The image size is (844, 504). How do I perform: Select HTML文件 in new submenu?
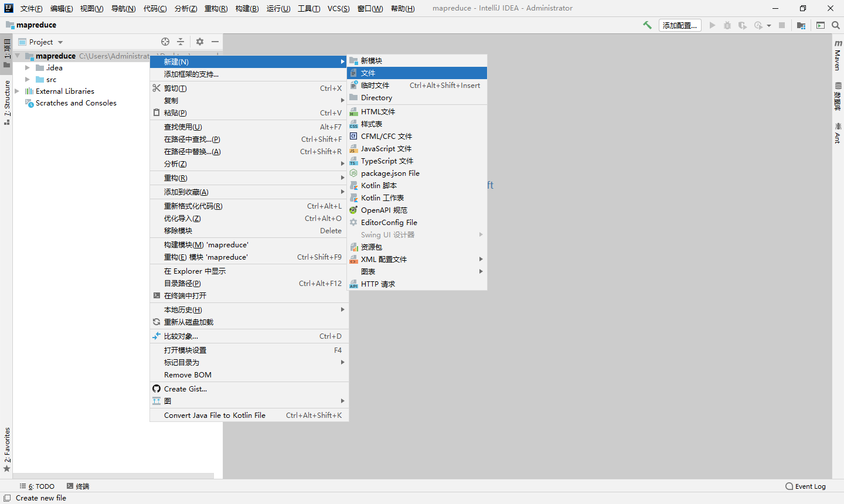417,111
